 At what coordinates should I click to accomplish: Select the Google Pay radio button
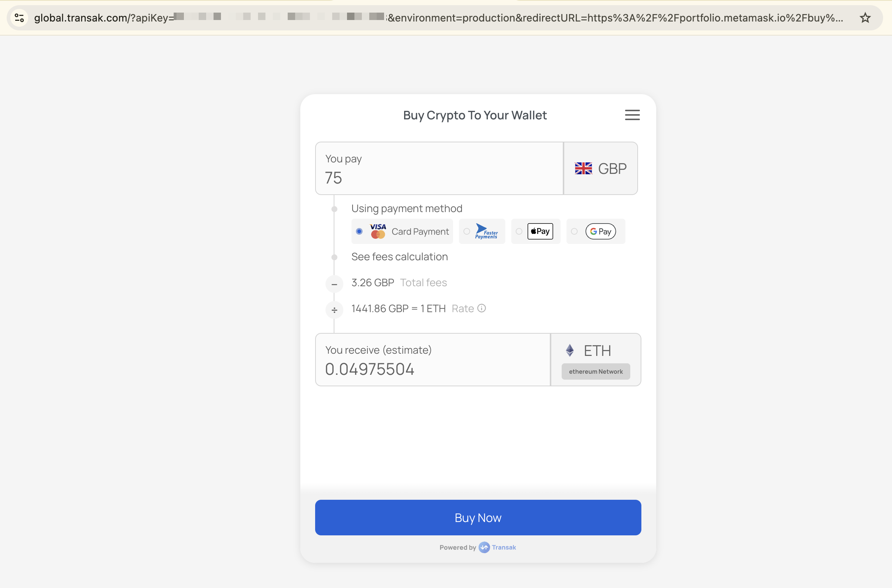pyautogui.click(x=574, y=231)
